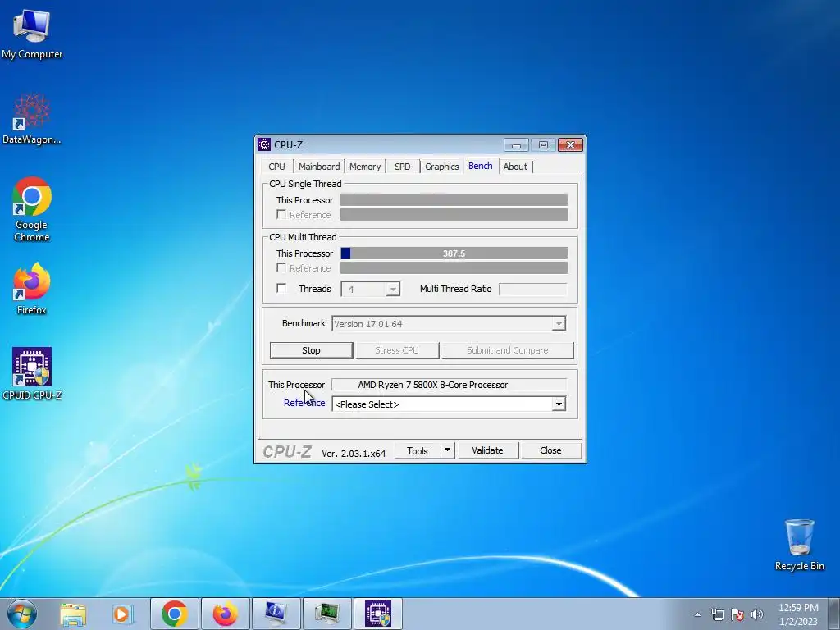Screen dimensions: 840x630
Task: Switch to the About tab
Action: pyautogui.click(x=515, y=167)
